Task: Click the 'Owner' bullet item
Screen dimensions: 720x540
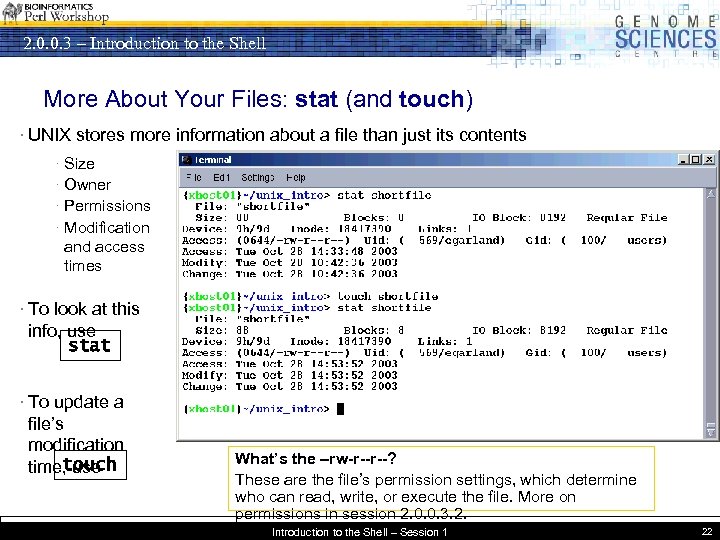Action: [x=87, y=185]
